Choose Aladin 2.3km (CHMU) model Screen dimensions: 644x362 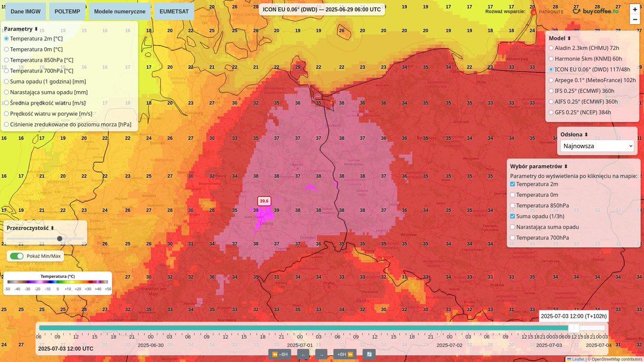point(551,48)
